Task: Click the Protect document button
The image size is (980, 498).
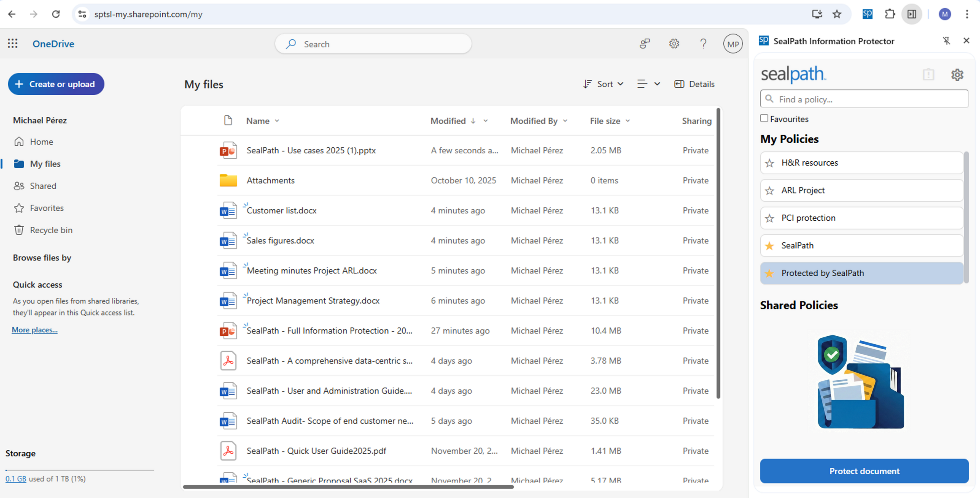Action: click(x=864, y=471)
